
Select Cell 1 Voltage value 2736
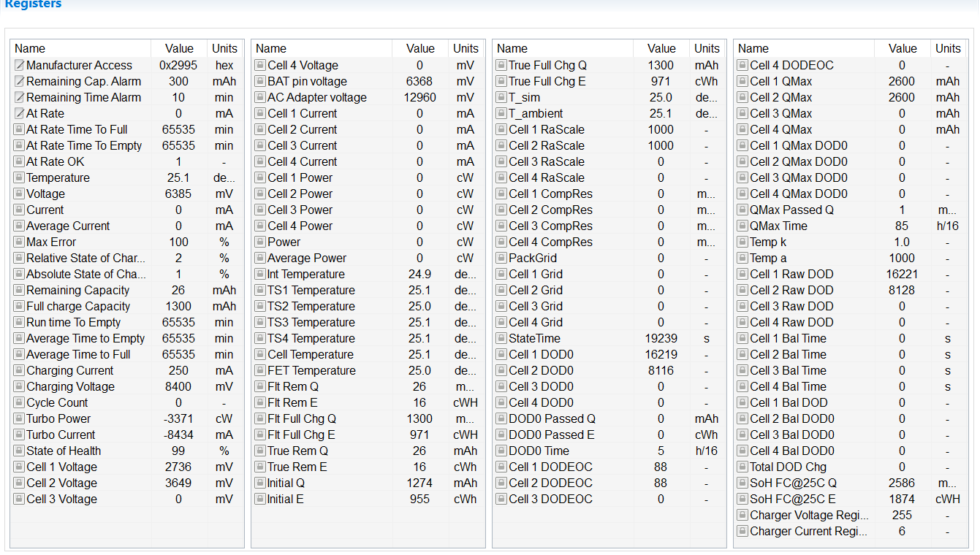click(178, 467)
